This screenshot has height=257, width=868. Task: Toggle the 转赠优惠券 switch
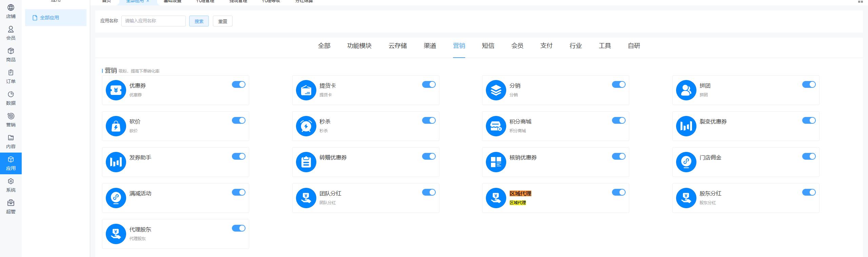(429, 156)
